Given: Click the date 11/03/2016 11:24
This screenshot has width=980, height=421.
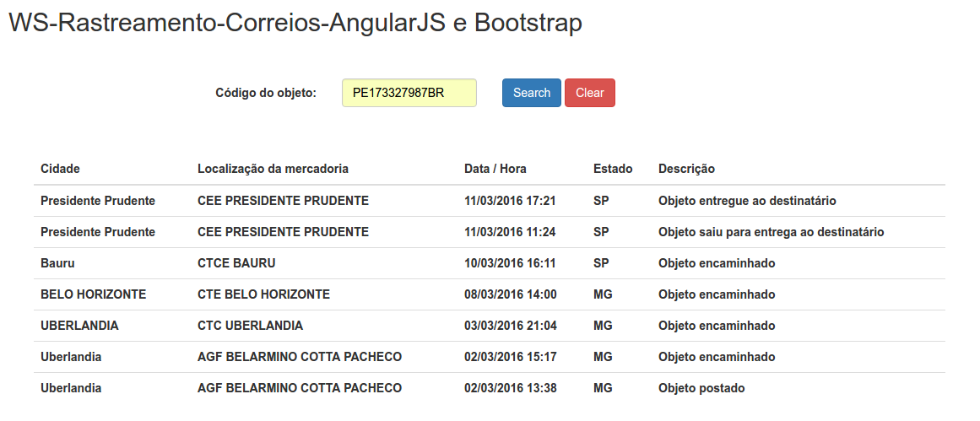Looking at the screenshot, I should coord(510,232).
